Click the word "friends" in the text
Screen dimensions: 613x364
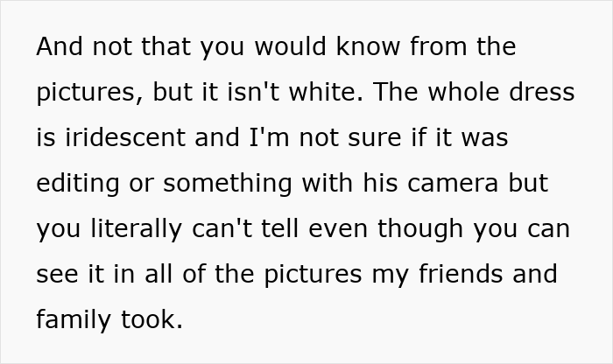coord(461,274)
